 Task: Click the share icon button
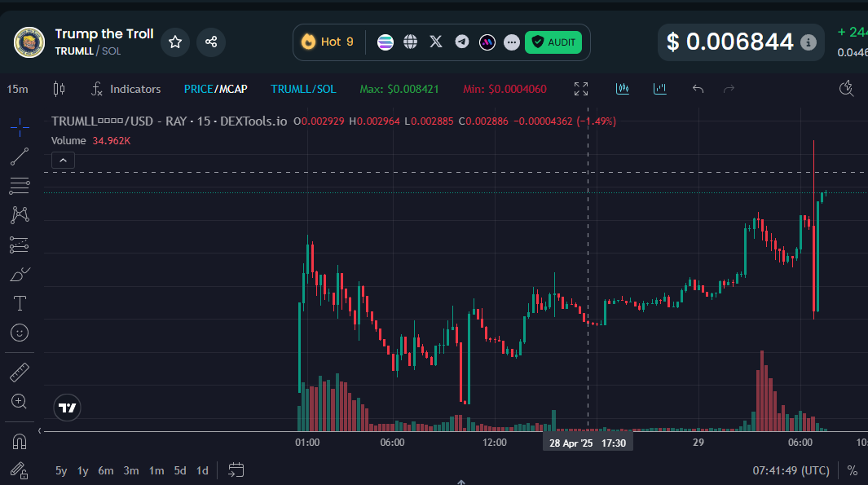pyautogui.click(x=211, y=42)
